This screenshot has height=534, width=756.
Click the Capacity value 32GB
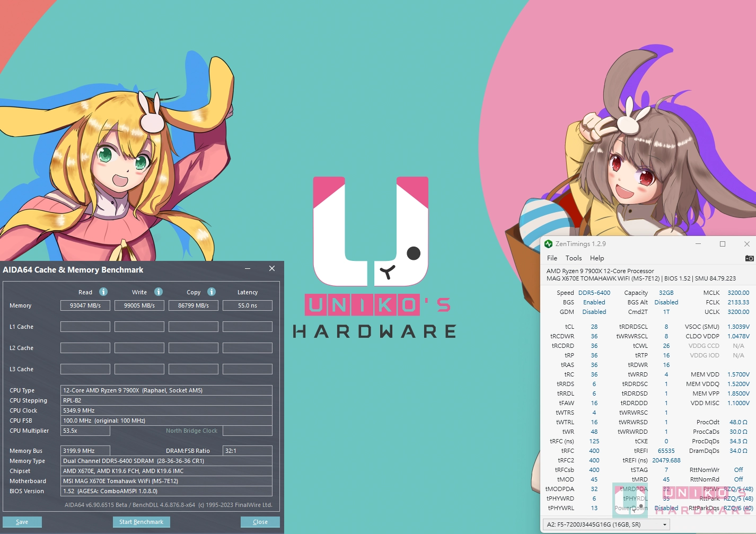click(x=666, y=293)
